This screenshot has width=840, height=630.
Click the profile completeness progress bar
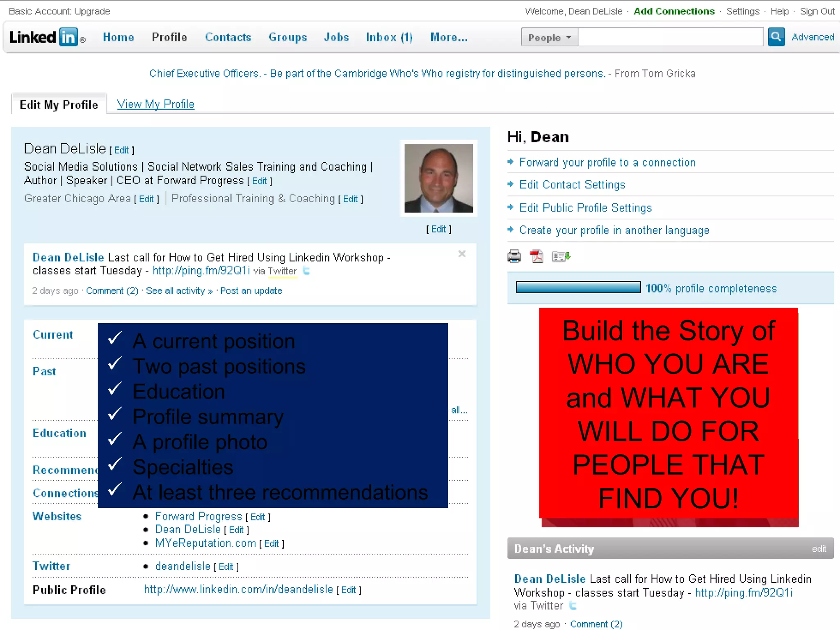pyautogui.click(x=578, y=288)
